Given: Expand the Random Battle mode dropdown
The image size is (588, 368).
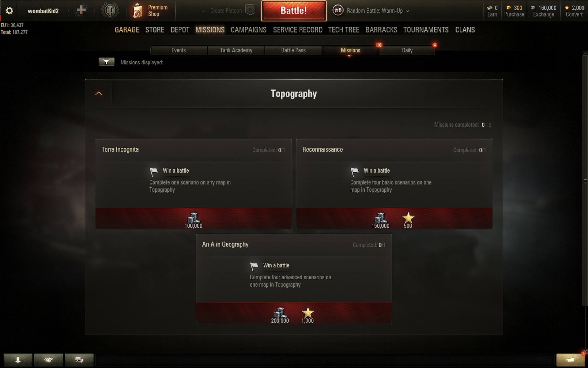Looking at the screenshot, I should click(x=407, y=11).
